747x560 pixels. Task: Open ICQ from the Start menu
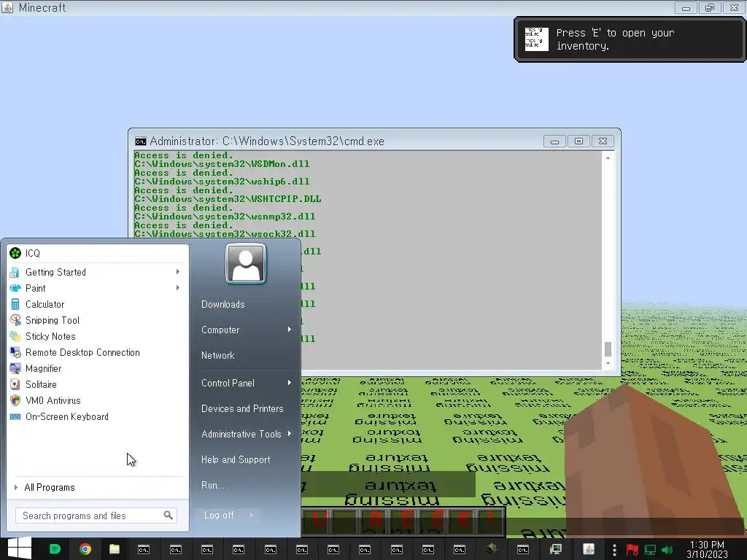(98, 253)
